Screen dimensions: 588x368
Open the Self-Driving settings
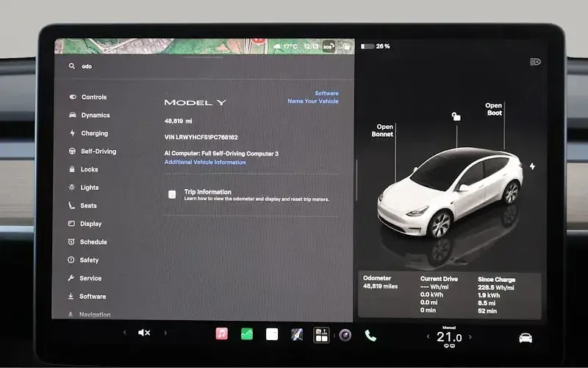93,152
